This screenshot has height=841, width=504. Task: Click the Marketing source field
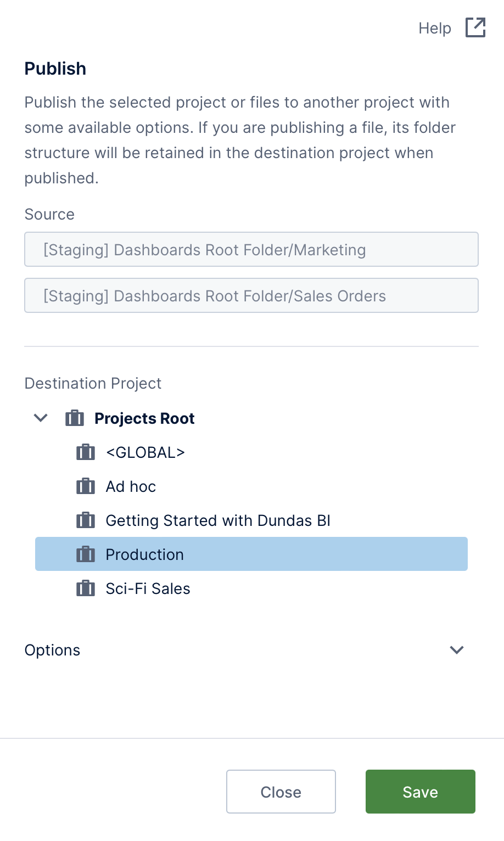click(251, 249)
